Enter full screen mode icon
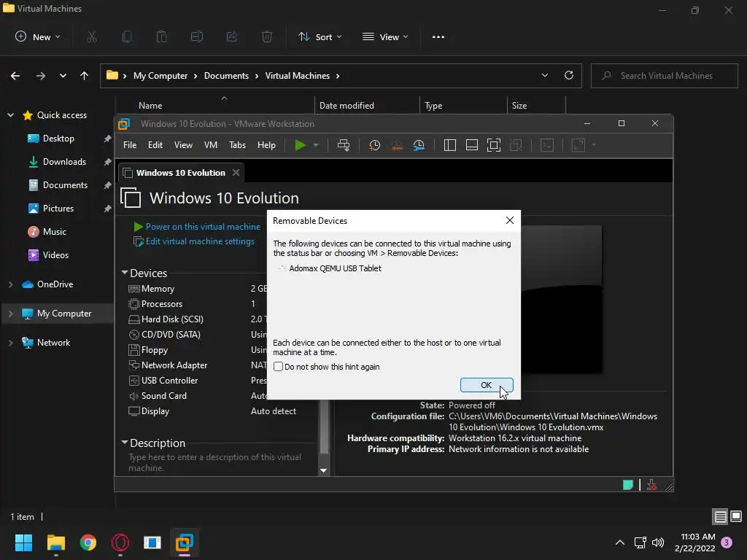 494,145
